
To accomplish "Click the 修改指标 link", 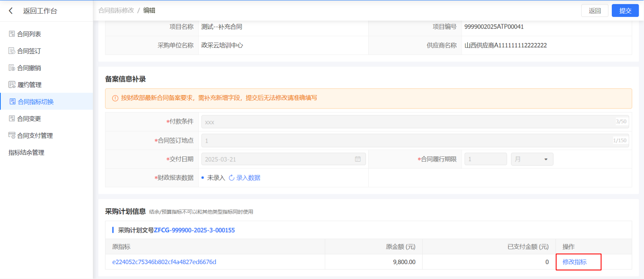I will 574,262.
